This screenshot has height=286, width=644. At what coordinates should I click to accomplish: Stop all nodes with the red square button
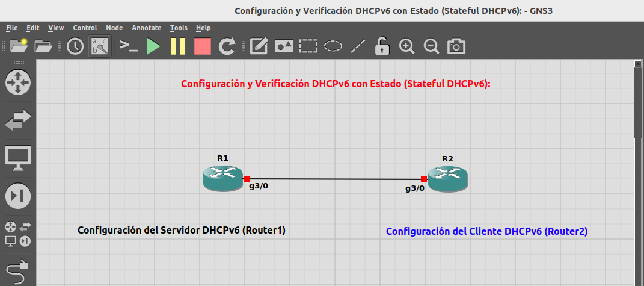click(x=203, y=46)
